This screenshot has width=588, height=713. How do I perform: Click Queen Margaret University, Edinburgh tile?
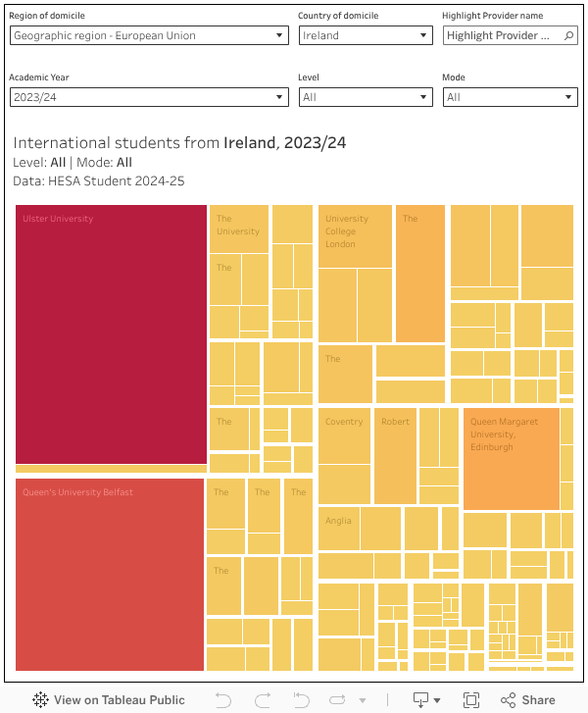pos(510,459)
